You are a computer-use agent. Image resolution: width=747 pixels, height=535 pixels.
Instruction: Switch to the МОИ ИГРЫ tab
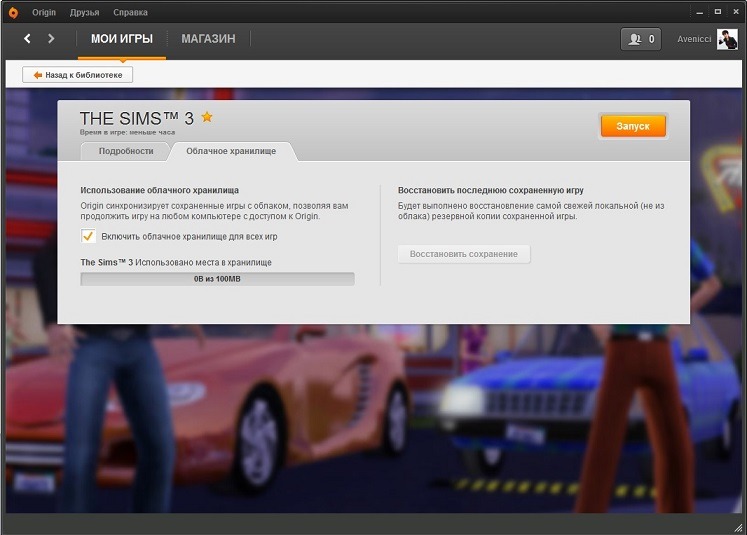pos(122,39)
